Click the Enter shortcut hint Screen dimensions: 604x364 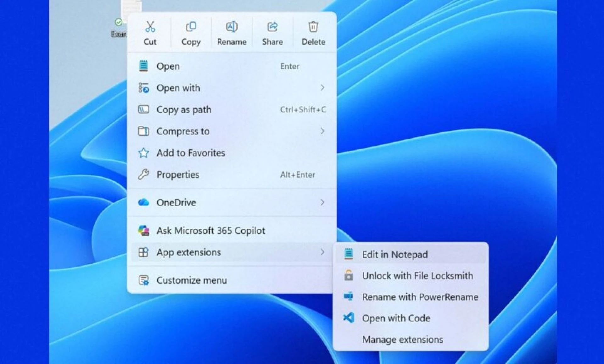290,66
